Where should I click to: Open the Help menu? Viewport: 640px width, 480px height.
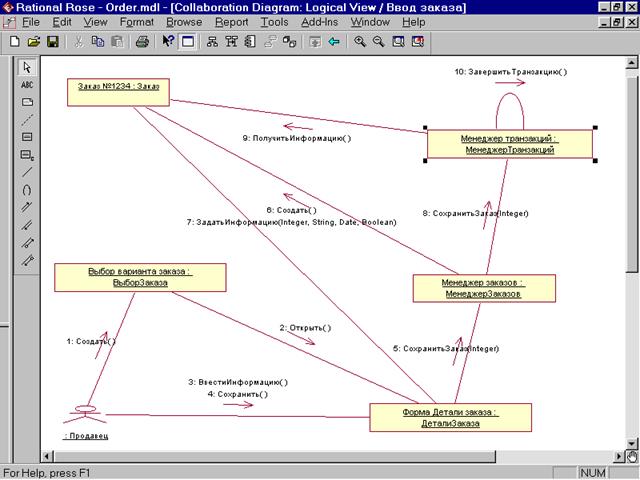(413, 22)
